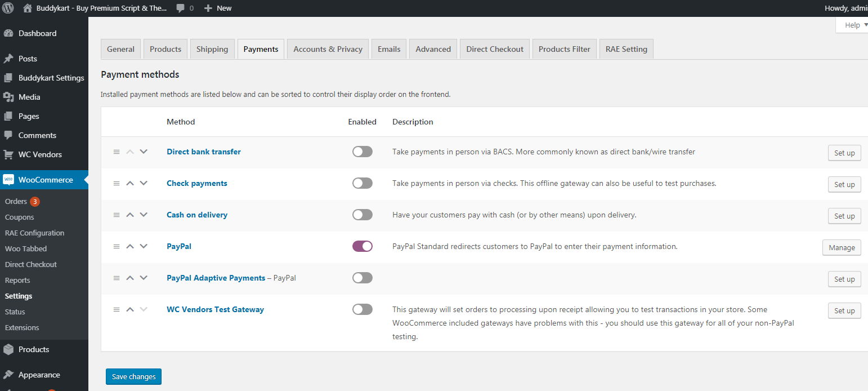Viewport: 868px width, 391px height.
Task: Open the Advanced tab
Action: click(433, 49)
